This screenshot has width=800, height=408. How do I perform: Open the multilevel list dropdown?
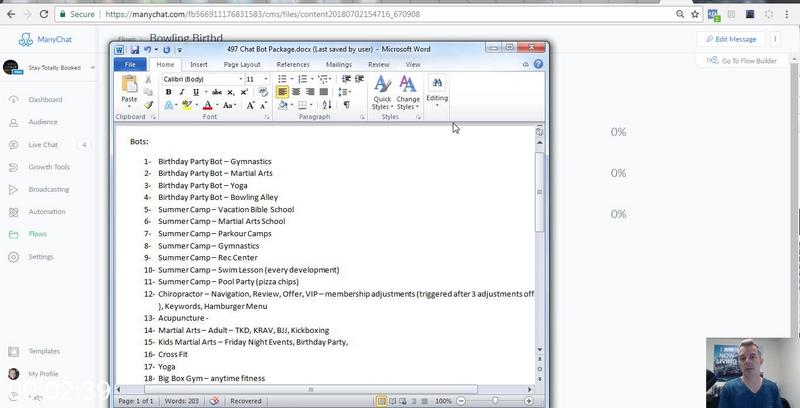click(330, 79)
